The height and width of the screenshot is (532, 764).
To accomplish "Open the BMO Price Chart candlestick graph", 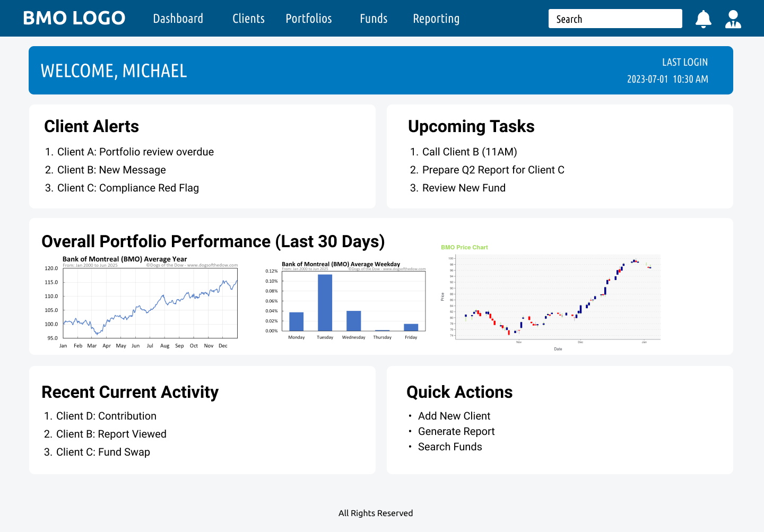I will click(550, 298).
